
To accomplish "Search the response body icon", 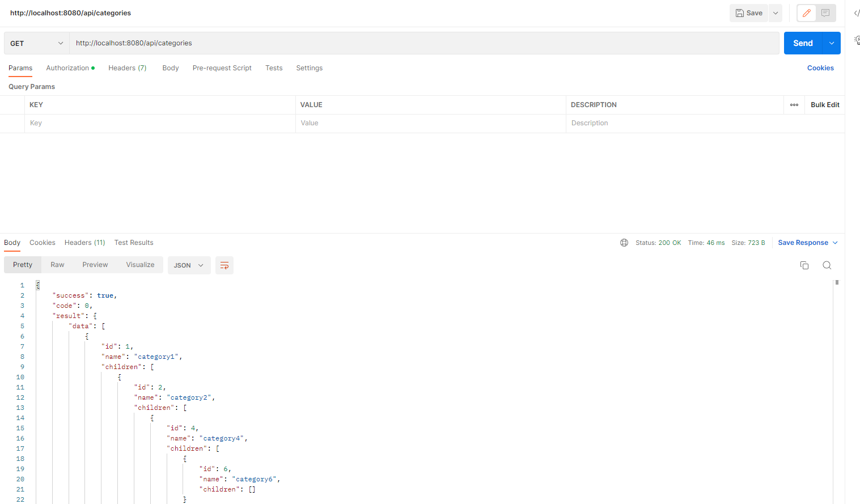I will 827,265.
